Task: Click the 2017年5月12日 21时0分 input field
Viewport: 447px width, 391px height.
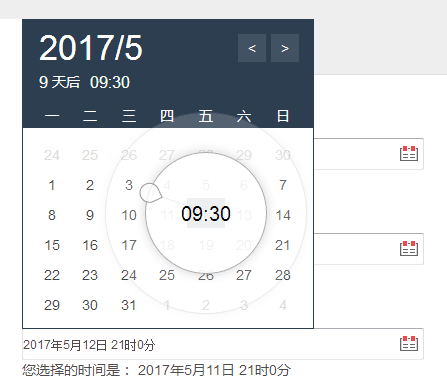Action: 223,344
